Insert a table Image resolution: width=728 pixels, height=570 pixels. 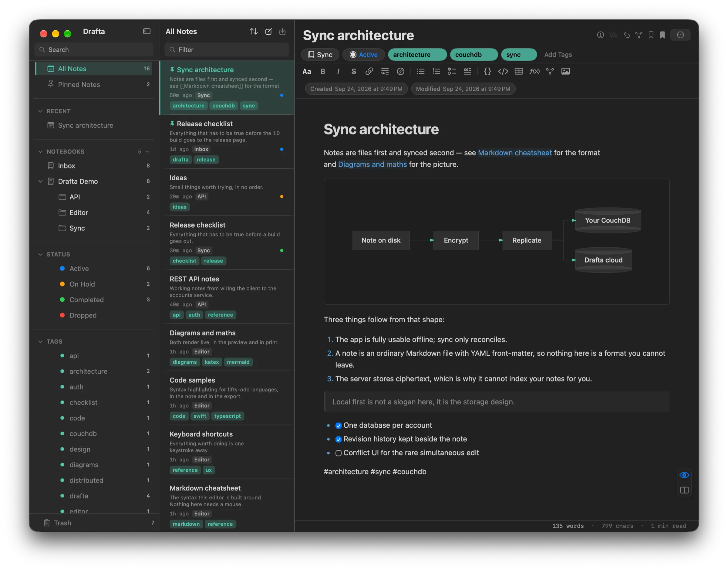[x=519, y=71]
